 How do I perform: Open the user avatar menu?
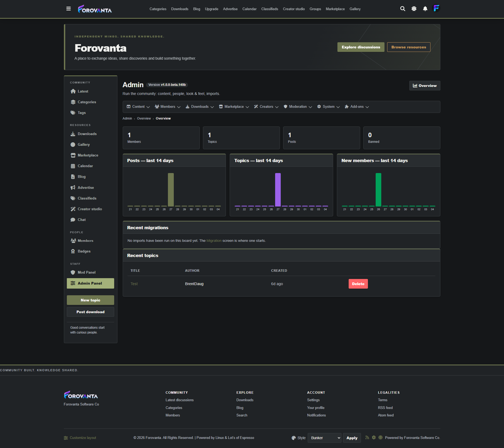tap(436, 9)
